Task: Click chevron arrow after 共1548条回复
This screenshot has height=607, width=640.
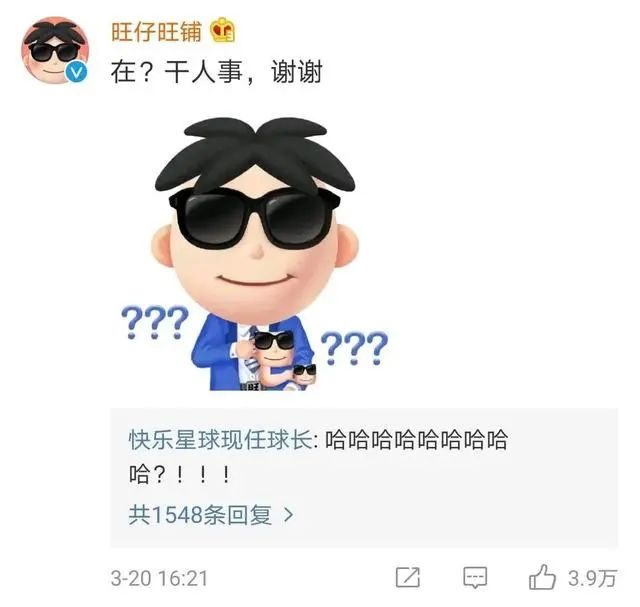Action: [x=289, y=515]
